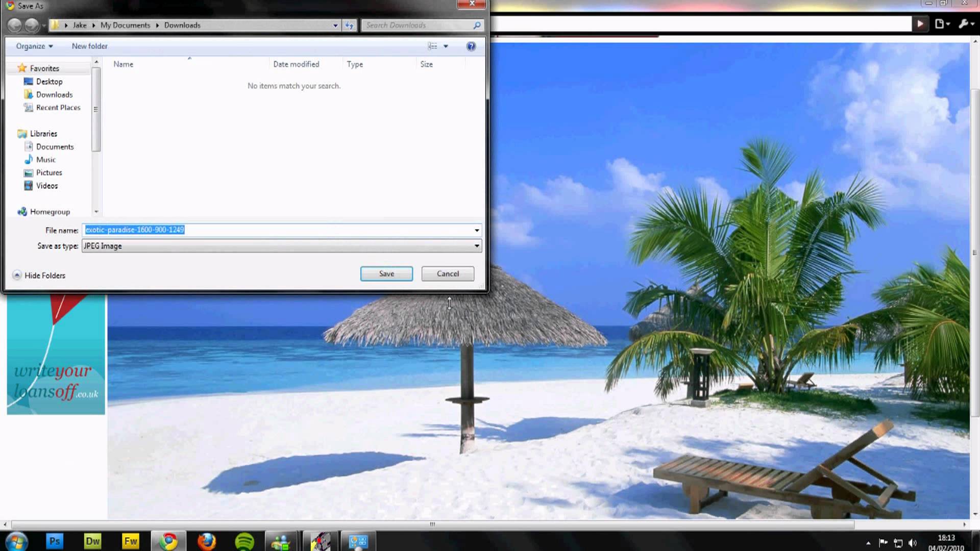Click the refresh button beside address path
The width and height of the screenshot is (980, 551).
click(349, 25)
